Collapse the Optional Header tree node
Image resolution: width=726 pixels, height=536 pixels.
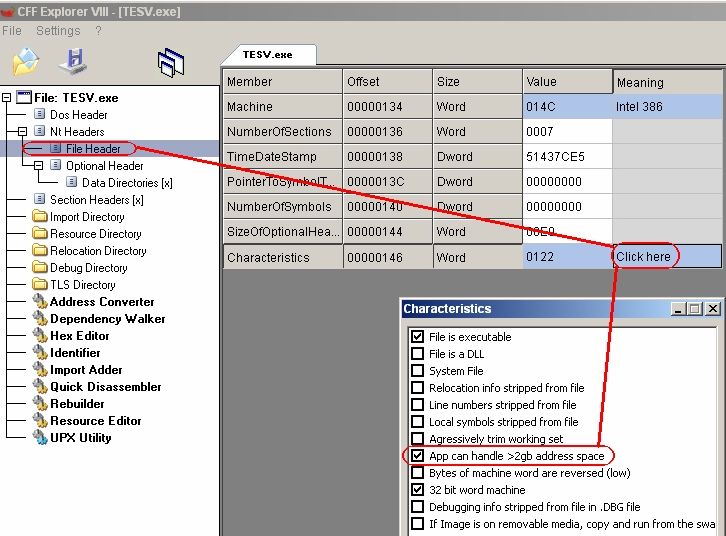40,166
